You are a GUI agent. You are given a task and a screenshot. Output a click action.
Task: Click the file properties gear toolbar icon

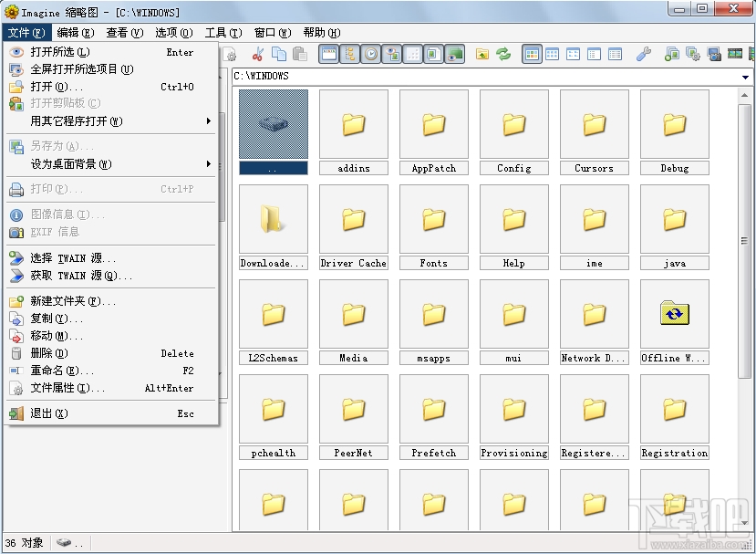tap(231, 54)
